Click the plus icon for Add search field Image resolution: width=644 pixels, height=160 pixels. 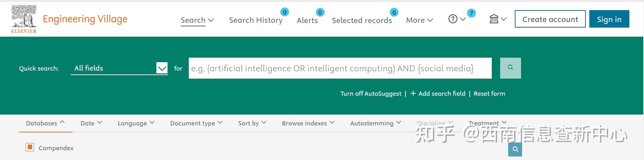coord(413,93)
